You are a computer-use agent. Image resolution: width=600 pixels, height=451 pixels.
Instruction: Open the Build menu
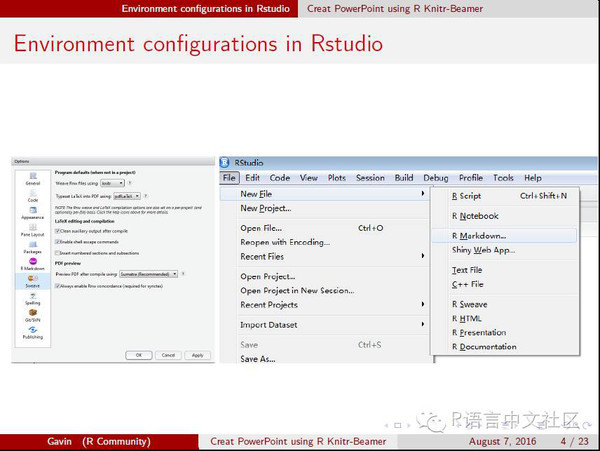(x=404, y=178)
